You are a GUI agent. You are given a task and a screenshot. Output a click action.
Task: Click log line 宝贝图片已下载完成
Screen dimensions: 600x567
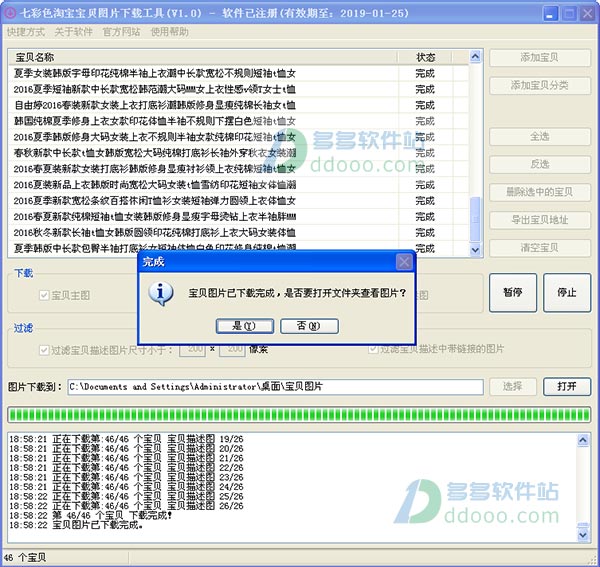coord(76,525)
